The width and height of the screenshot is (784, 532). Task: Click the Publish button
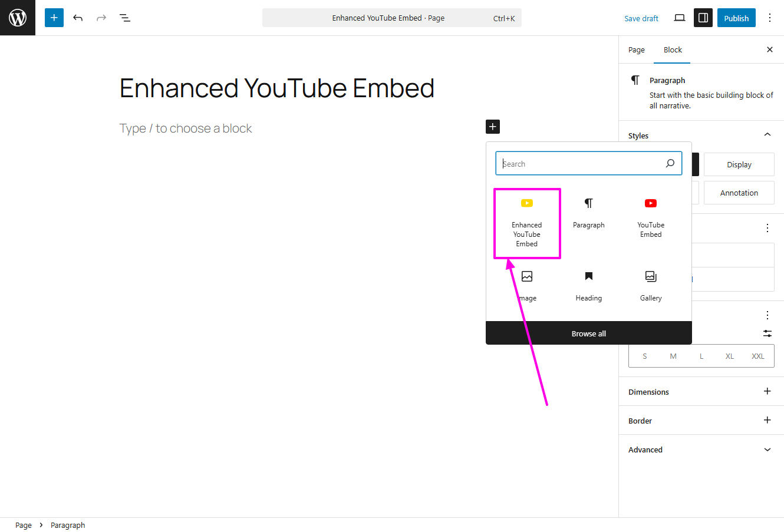coord(736,18)
